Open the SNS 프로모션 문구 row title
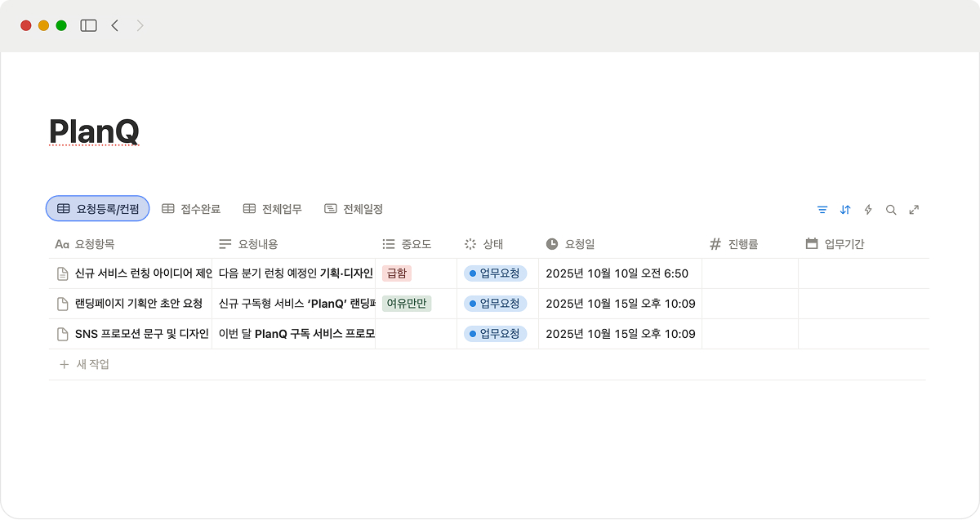Viewport: 980px width, 520px height. coord(141,334)
